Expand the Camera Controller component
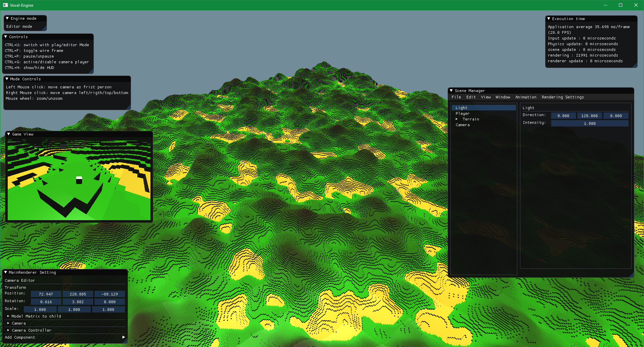 click(8, 330)
